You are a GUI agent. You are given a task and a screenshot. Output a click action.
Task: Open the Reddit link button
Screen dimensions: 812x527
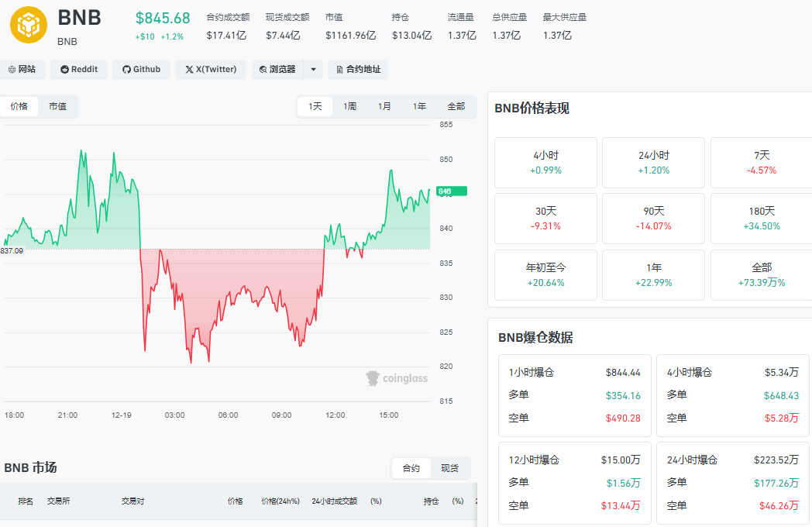pos(79,70)
